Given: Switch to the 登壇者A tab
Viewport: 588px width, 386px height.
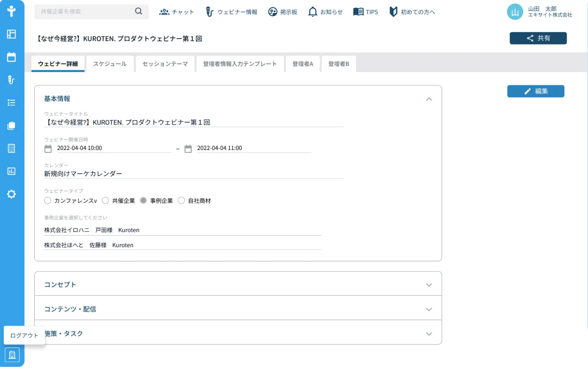Looking at the screenshot, I should point(303,64).
